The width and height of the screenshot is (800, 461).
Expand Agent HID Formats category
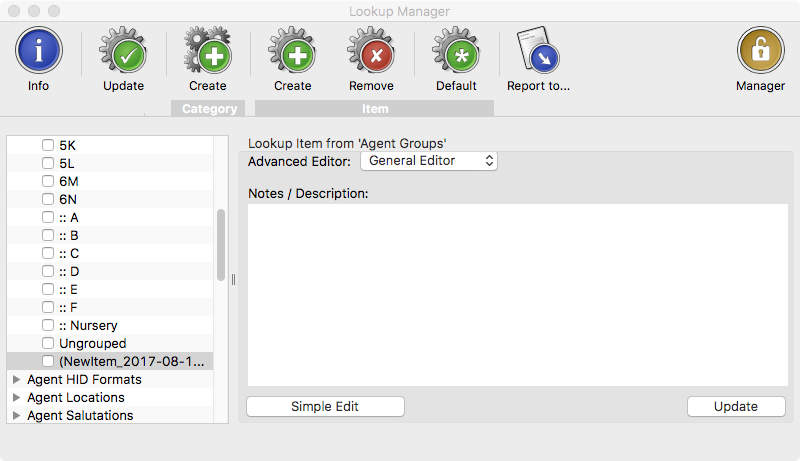pyautogui.click(x=16, y=379)
